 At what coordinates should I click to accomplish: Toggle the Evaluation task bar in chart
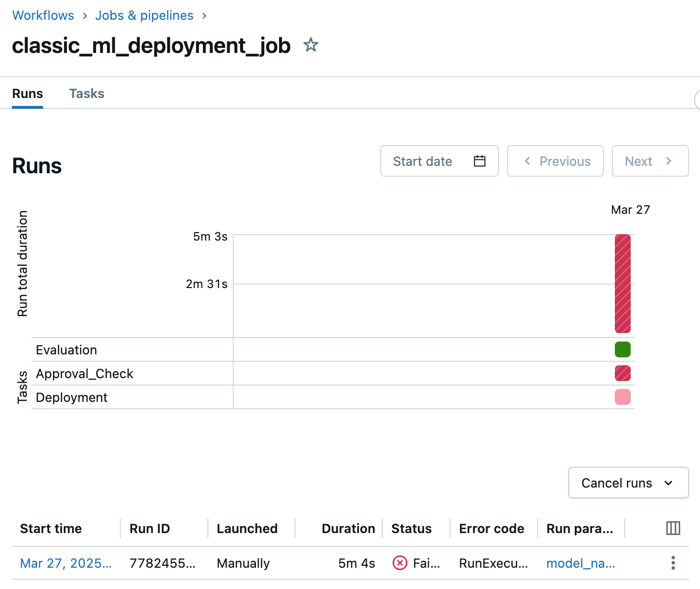pyautogui.click(x=622, y=349)
